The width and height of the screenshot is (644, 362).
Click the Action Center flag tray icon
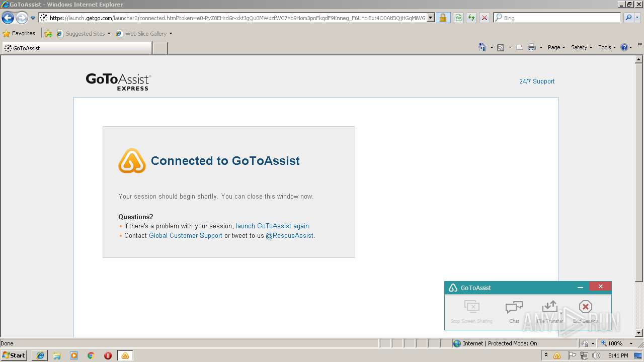point(572,355)
